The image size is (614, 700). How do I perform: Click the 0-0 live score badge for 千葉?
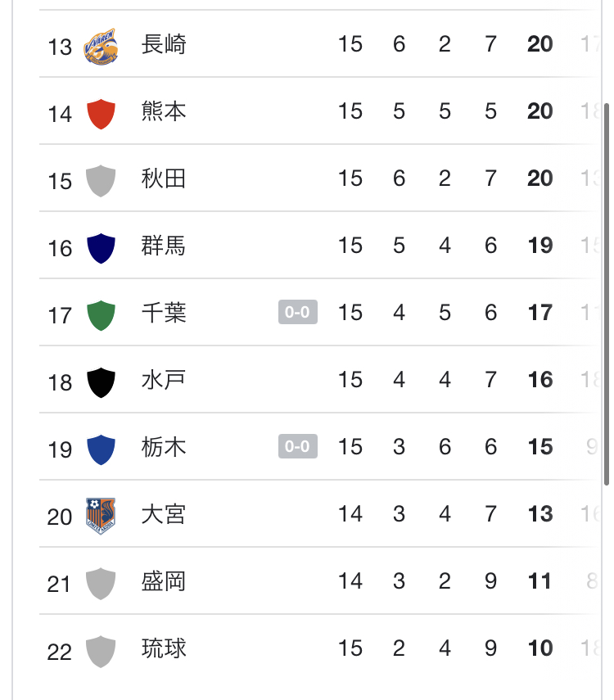point(297,312)
